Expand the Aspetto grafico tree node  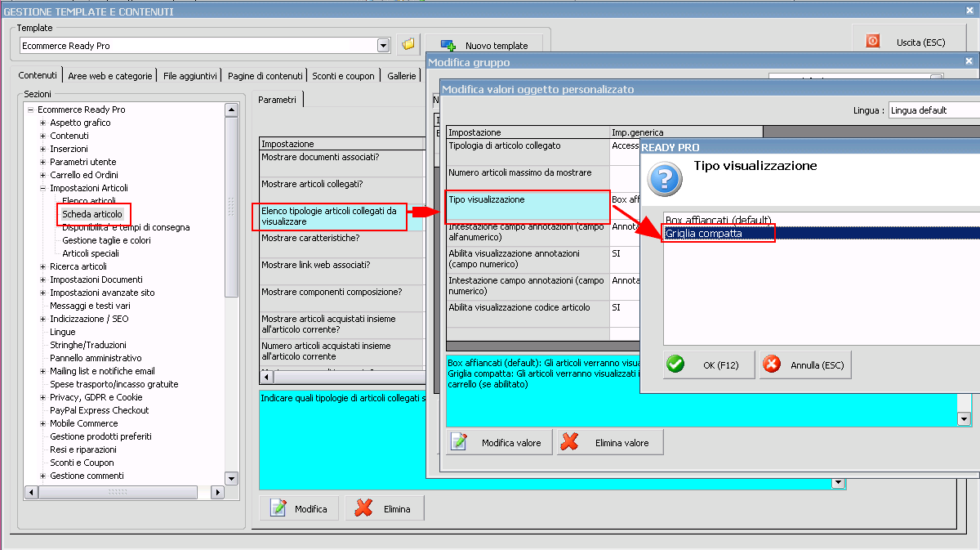click(x=43, y=123)
